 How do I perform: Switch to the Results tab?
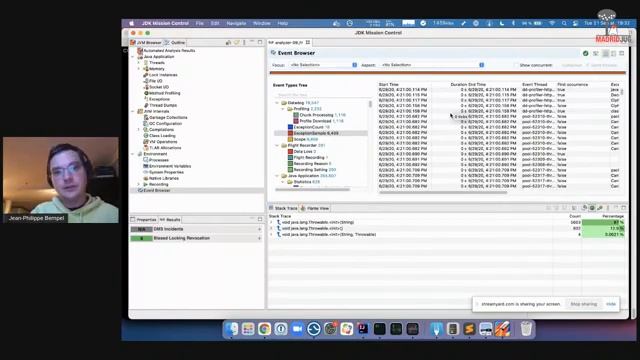170,220
